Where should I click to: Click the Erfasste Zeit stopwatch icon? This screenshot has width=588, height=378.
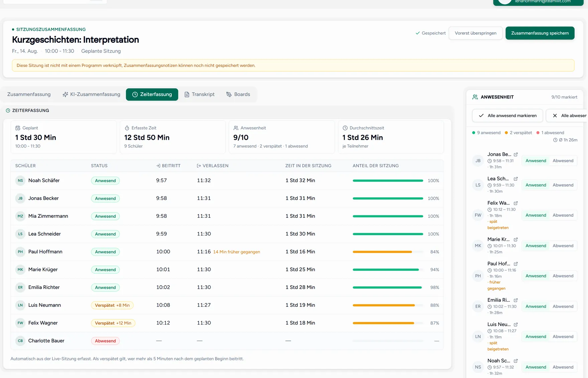[x=127, y=128]
